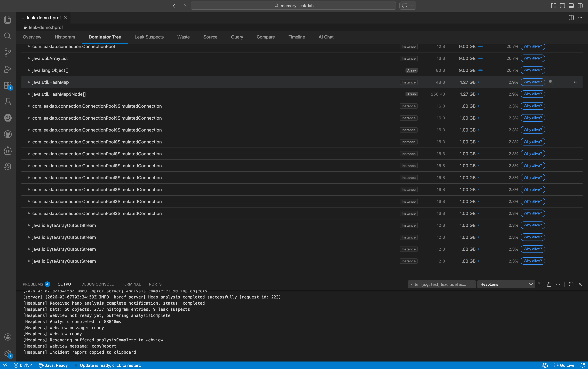
Task: Open the Run and Debug view
Action: (x=8, y=69)
